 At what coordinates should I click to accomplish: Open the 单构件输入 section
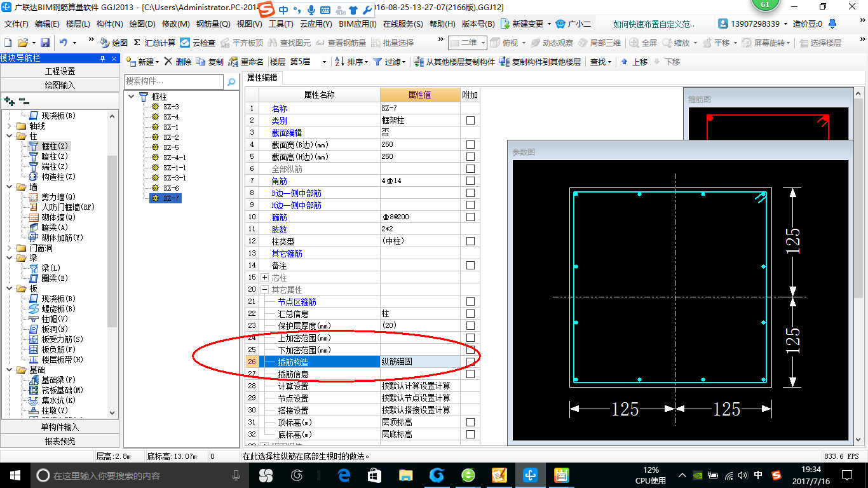pos(60,427)
